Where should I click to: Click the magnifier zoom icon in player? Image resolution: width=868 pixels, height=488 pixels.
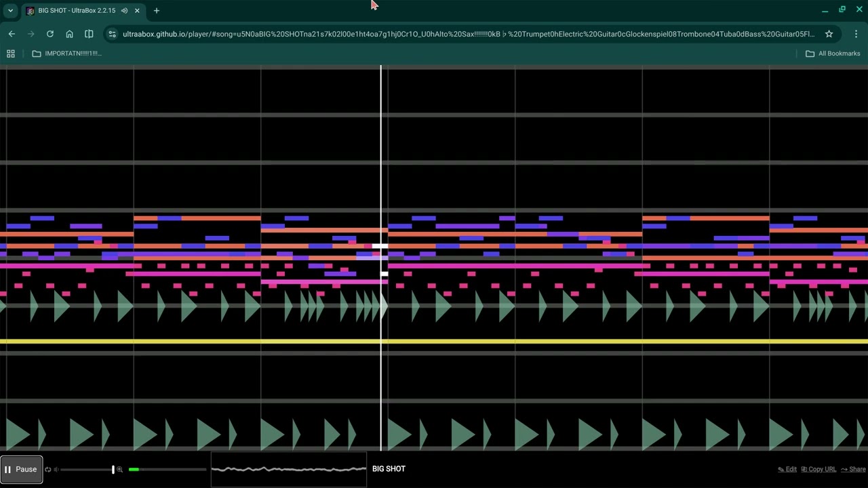[120, 469]
